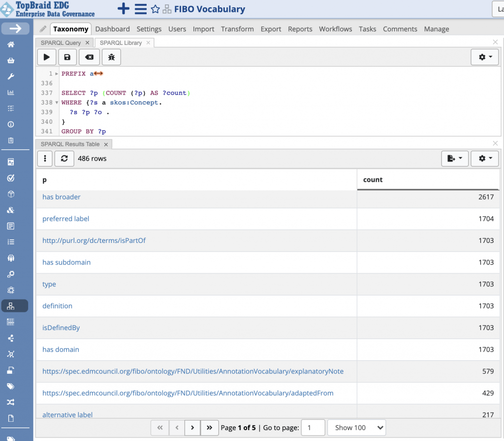Refresh the SPARQL results table
Screen dimensions: 504x441
(64, 158)
